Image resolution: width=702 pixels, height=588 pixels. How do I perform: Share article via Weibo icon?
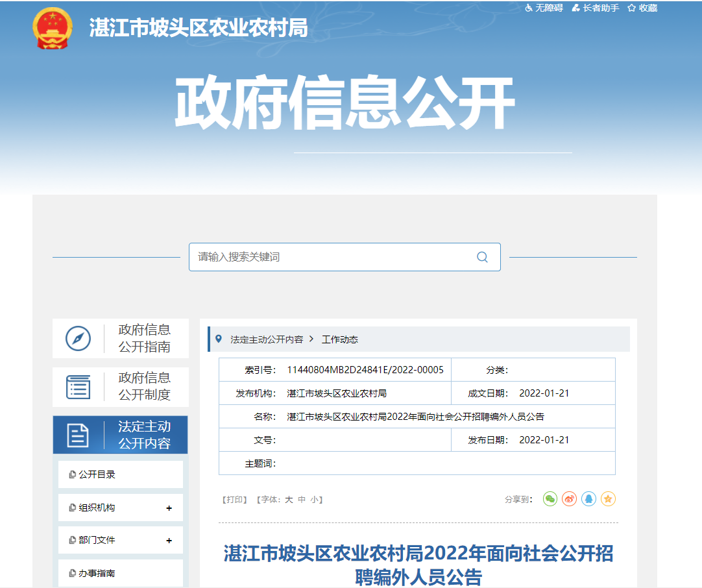point(569,499)
